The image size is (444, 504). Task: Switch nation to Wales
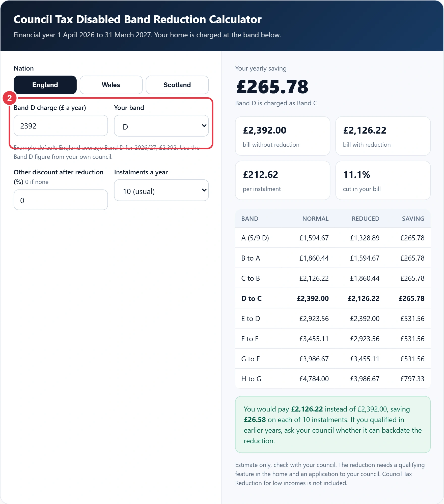(x=111, y=85)
